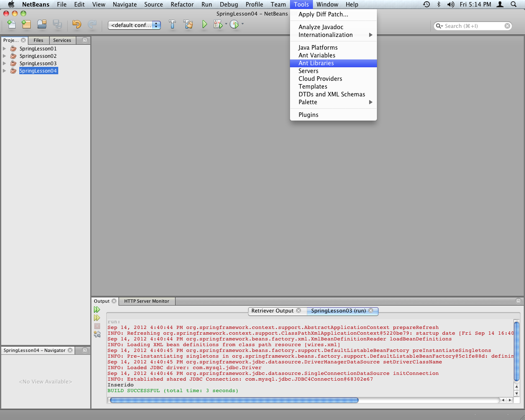Image resolution: width=525 pixels, height=420 pixels.
Task: Click the Search input field
Action: coord(473,26)
